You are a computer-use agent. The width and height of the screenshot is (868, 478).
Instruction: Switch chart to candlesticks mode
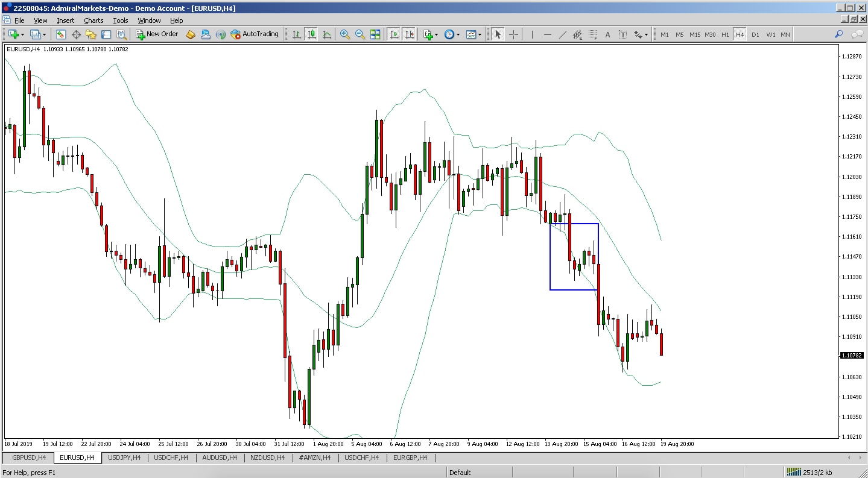tap(312, 34)
